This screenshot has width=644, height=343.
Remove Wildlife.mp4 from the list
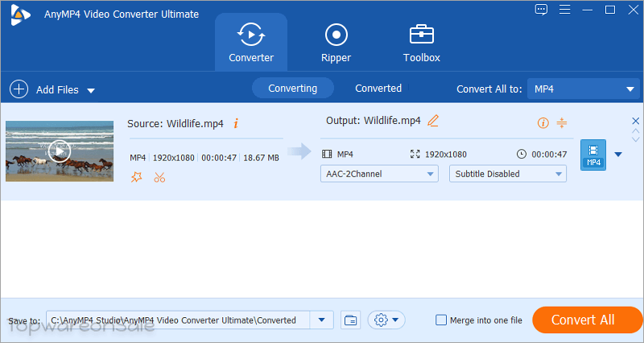(x=635, y=121)
